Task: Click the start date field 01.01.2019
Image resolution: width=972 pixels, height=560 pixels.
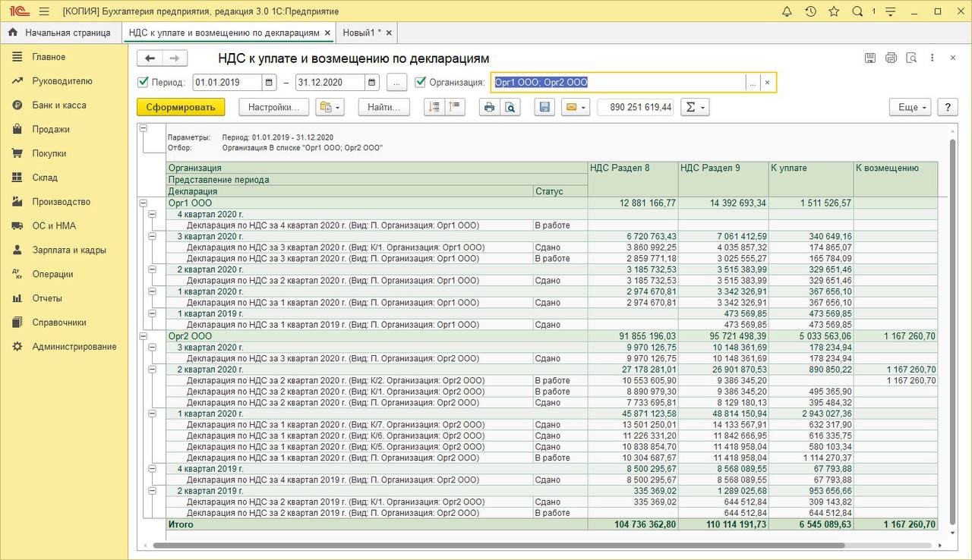Action: [x=227, y=83]
